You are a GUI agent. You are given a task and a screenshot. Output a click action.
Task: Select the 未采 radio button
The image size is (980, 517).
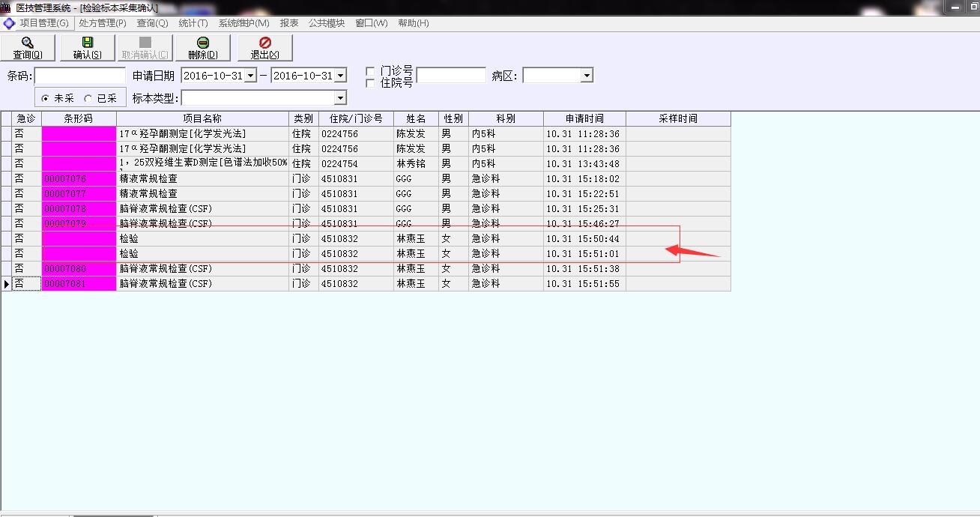tap(46, 98)
